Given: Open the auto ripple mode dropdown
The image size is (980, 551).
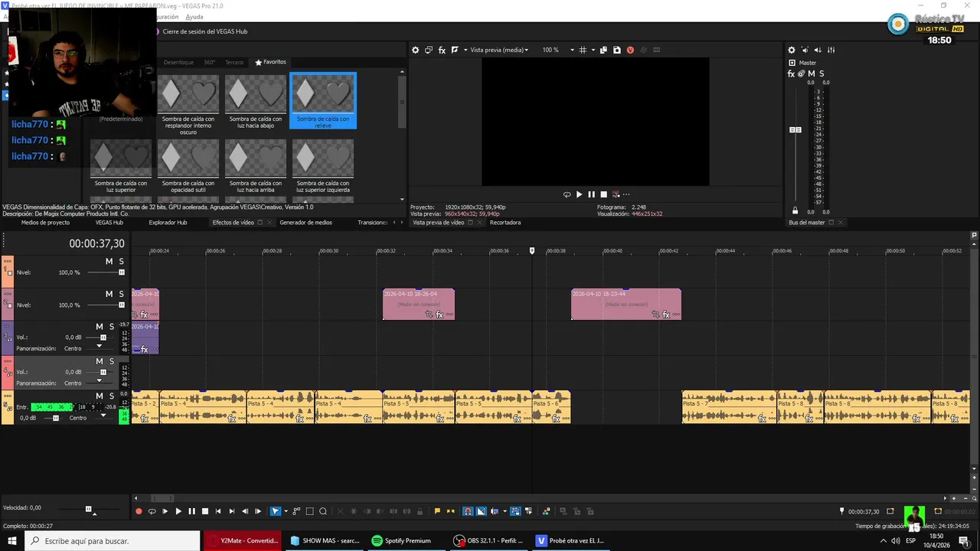Looking at the screenshot, I should [x=504, y=511].
